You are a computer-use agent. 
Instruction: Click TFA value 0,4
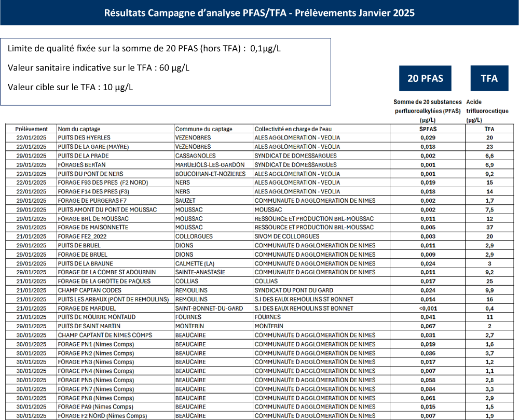(489, 308)
